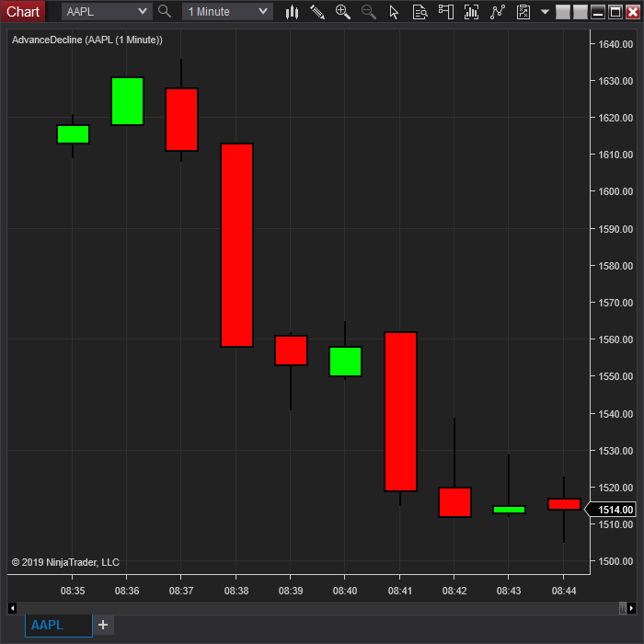The width and height of the screenshot is (644, 644).
Task: Open the 1 Minute interval dropdown
Action: [227, 11]
